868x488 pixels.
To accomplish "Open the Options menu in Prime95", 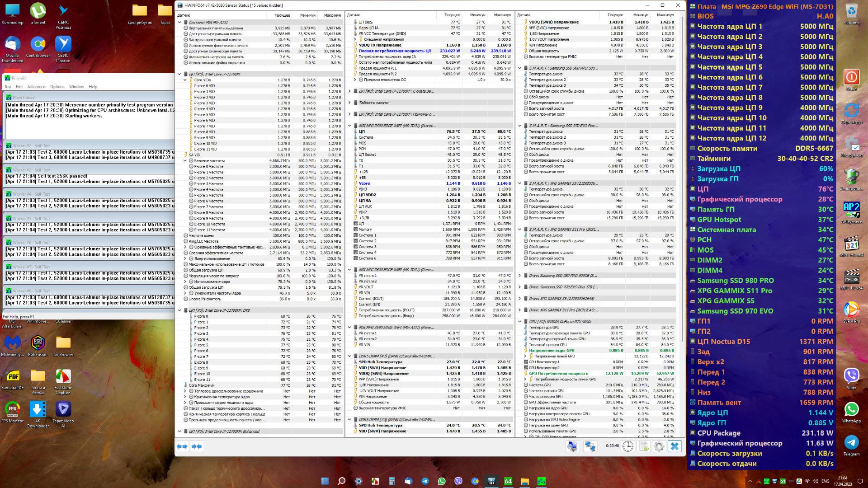I will [x=57, y=87].
